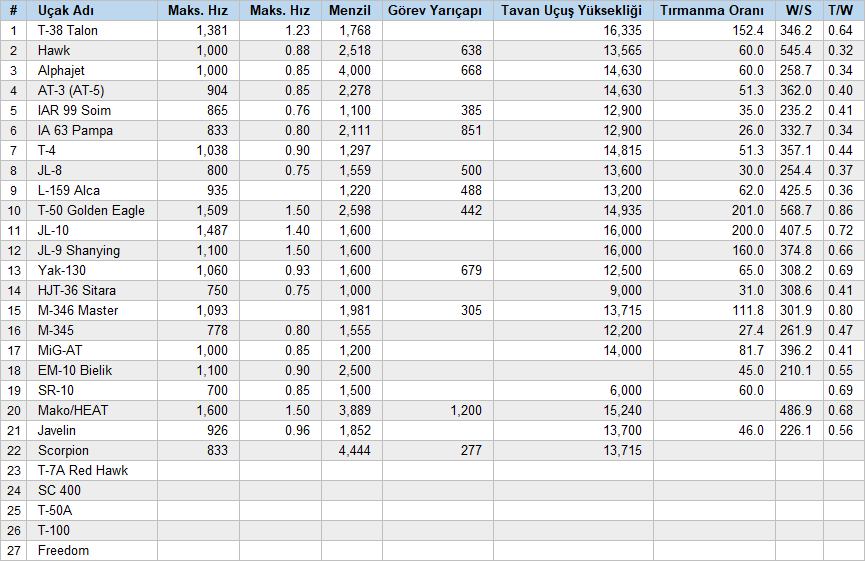
Task: Click the 1,381 speed value
Action: (212, 30)
